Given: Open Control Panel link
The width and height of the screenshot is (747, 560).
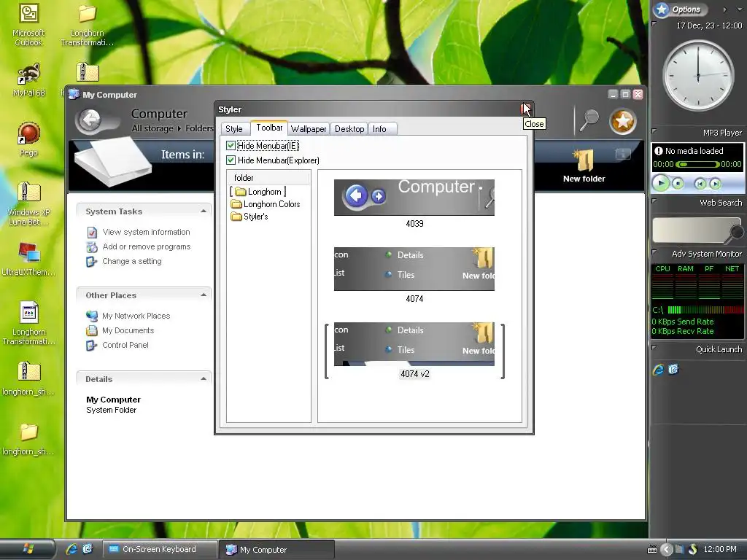Looking at the screenshot, I should pos(125,345).
